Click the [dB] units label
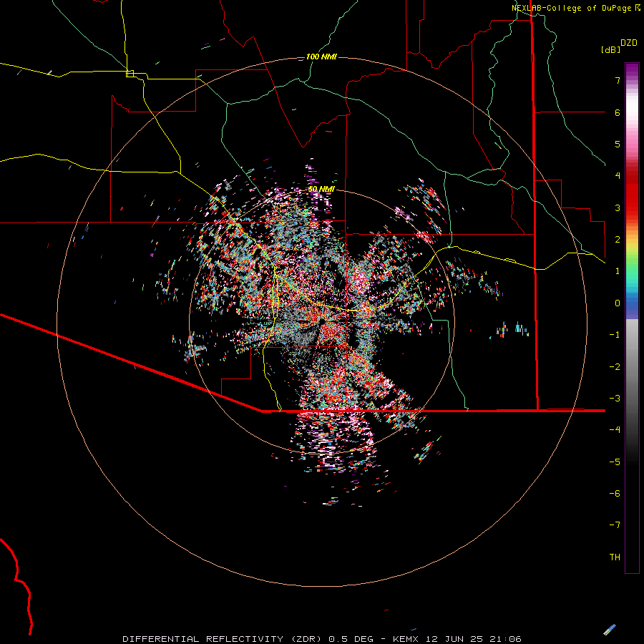The width and height of the screenshot is (644, 644). (x=610, y=49)
